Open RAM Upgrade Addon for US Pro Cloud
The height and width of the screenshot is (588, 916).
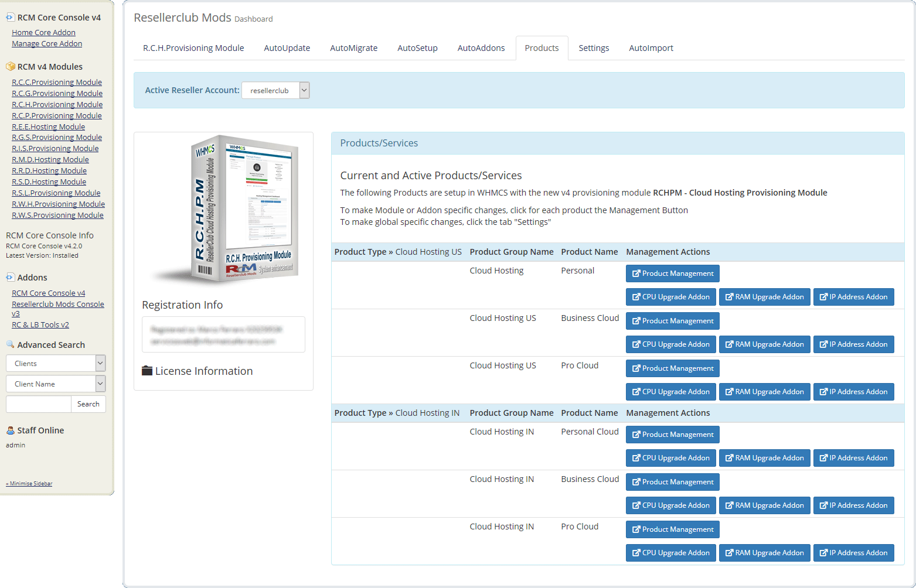[x=764, y=392]
